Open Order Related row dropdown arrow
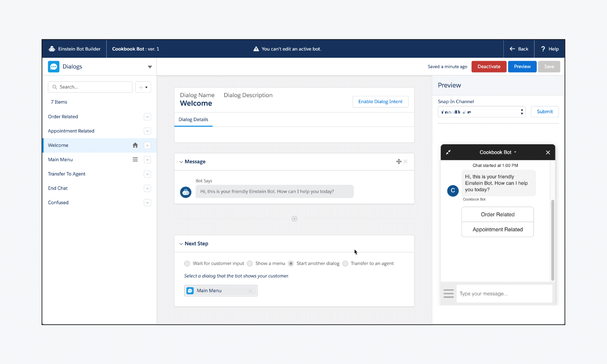 click(x=147, y=117)
